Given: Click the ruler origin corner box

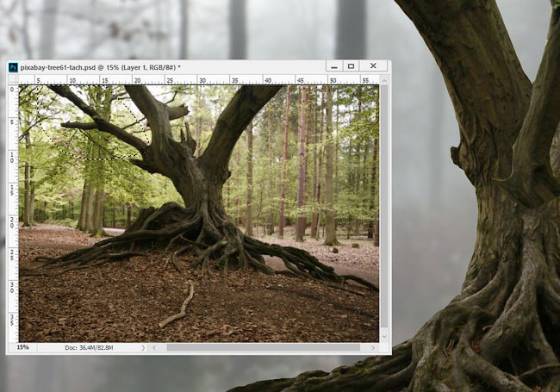Looking at the screenshot, I should tap(13, 79).
